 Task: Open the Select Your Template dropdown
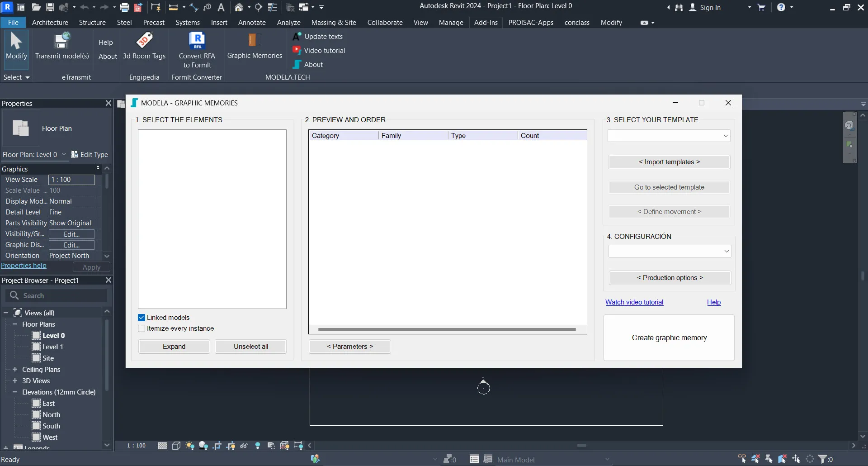tap(669, 136)
